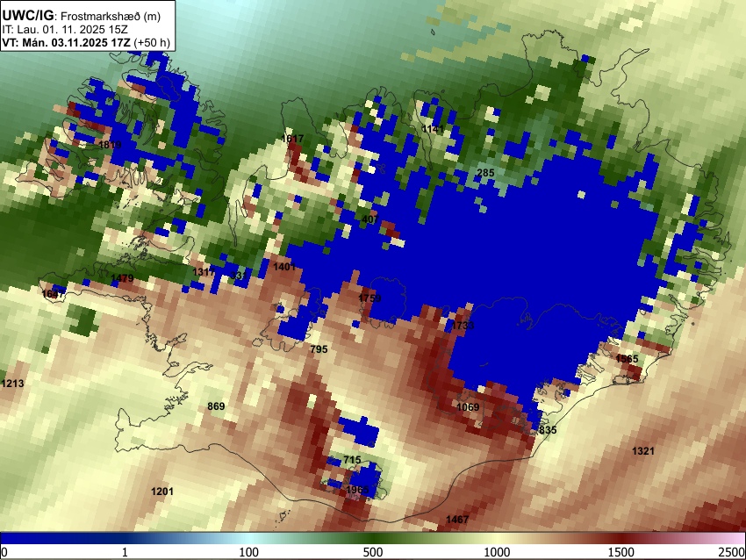746x560 pixels.
Task: Click the map value label 1317
Action: [204, 272]
